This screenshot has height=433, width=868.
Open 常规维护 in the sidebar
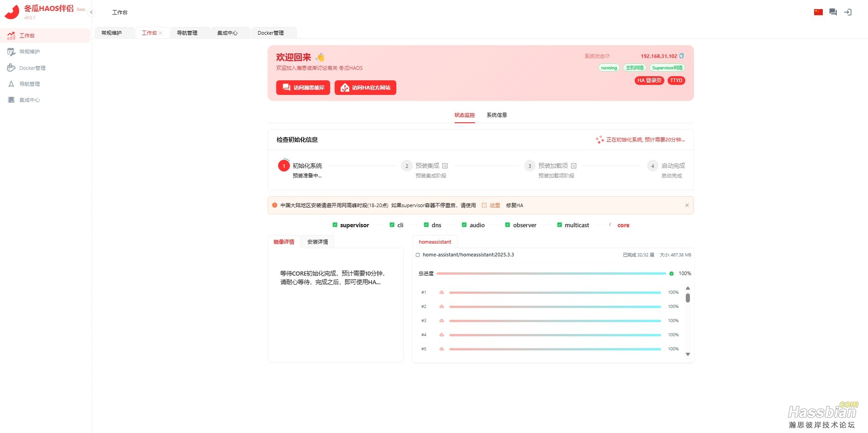[45, 52]
